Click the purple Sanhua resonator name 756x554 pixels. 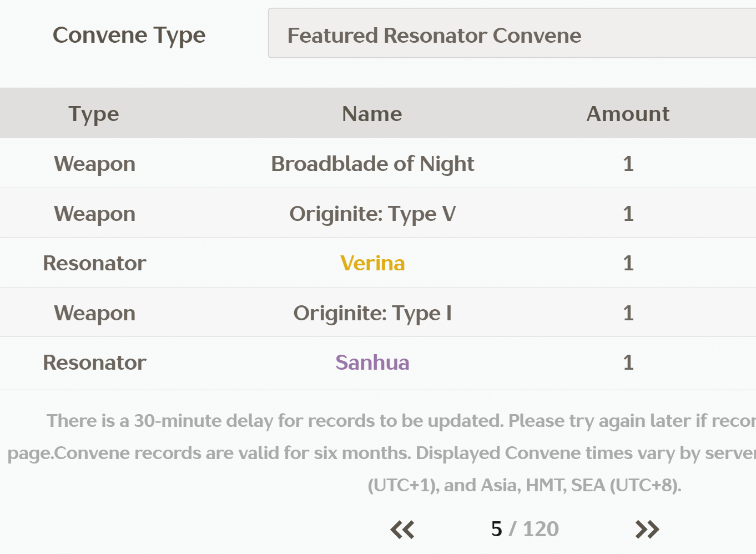pyautogui.click(x=372, y=362)
